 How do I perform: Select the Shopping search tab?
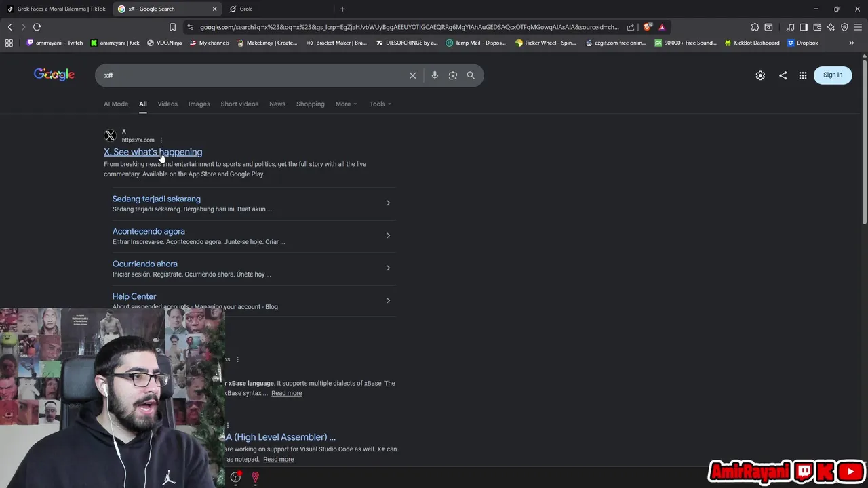311,104
